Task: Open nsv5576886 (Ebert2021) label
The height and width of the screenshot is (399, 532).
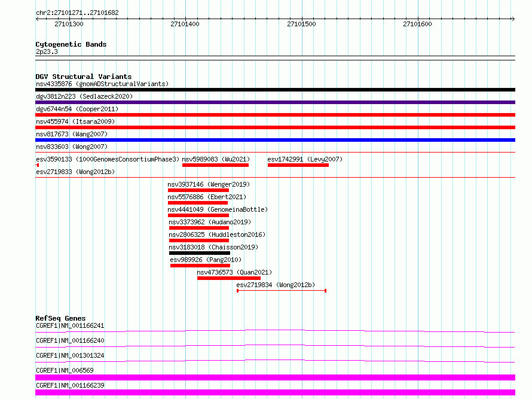Action: [207, 197]
